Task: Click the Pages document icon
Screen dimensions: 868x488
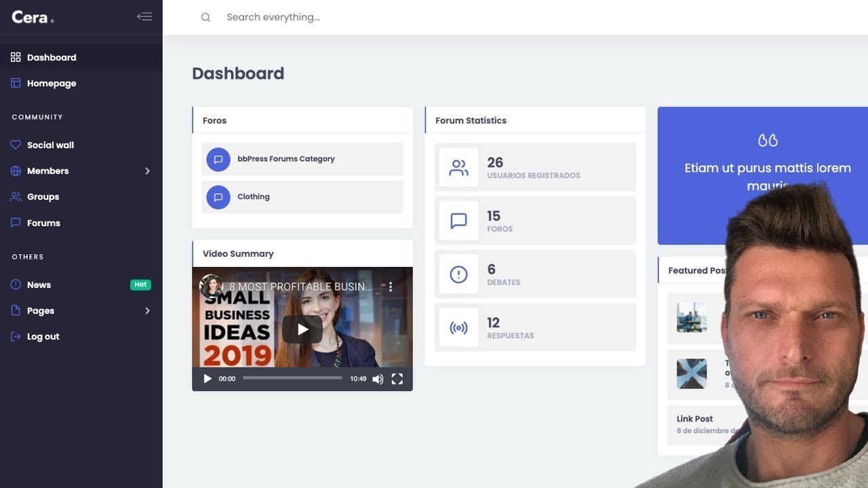Action: click(16, 310)
